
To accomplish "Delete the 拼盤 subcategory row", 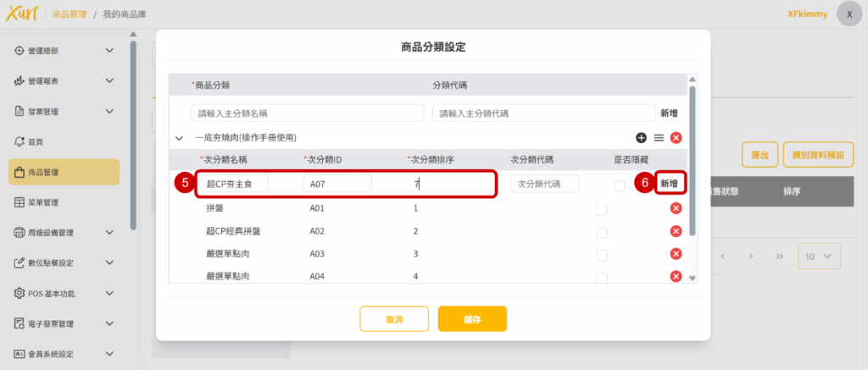I will 676,208.
